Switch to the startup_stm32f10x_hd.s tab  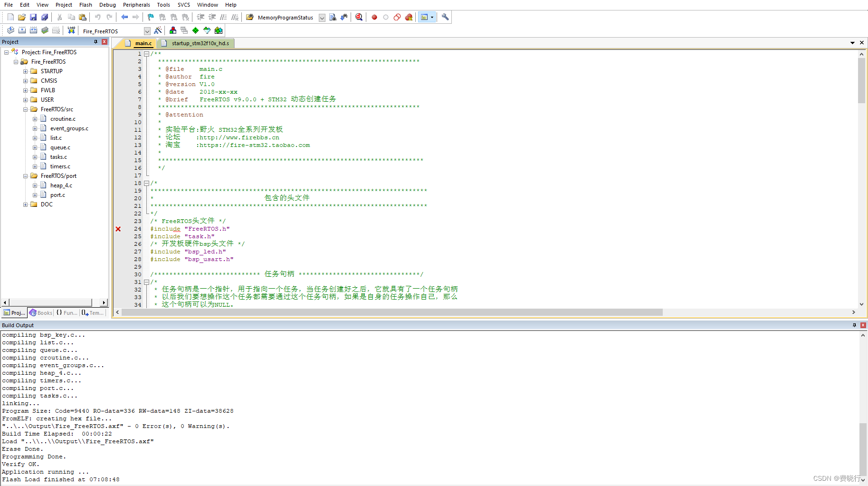[196, 43]
